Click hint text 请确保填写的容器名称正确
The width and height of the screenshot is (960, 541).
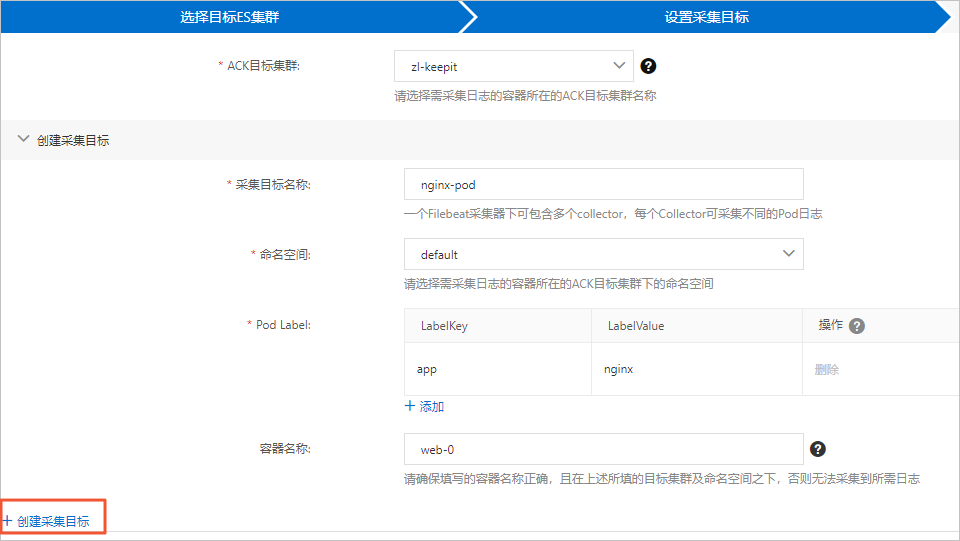[662, 479]
